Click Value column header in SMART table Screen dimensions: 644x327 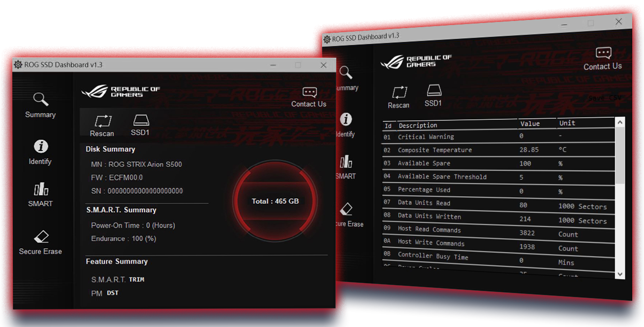530,124
